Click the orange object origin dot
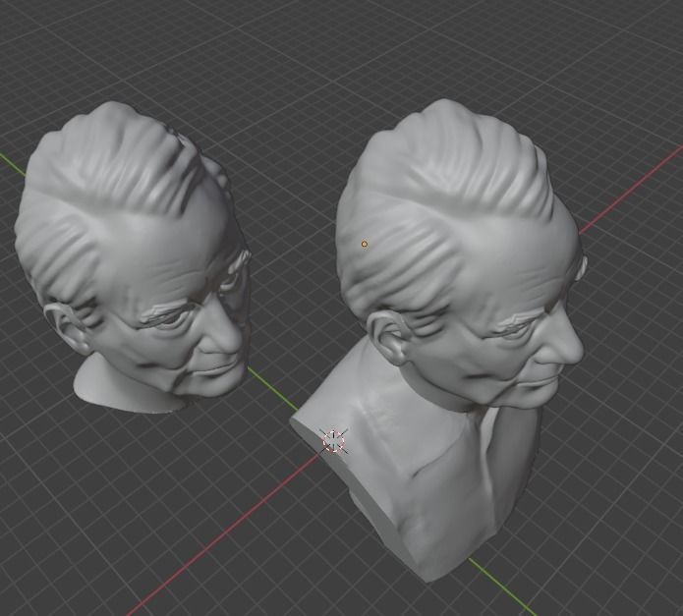The height and width of the screenshot is (616, 683). 365,245
